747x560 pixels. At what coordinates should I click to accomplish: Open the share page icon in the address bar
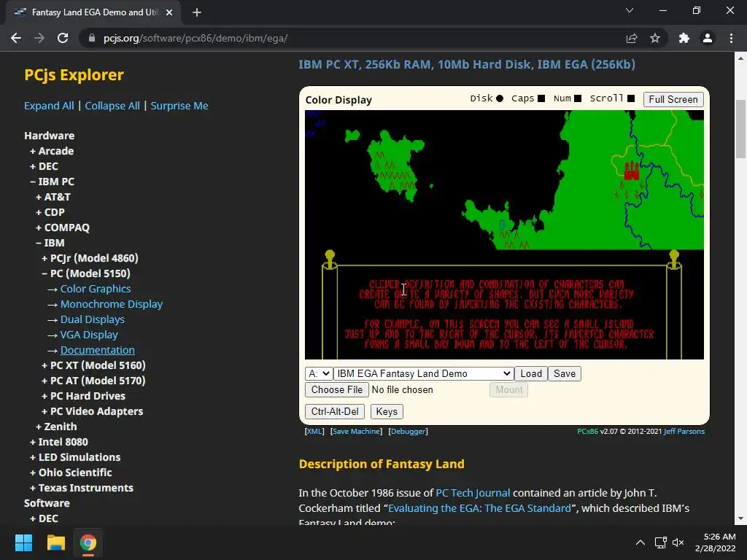point(632,38)
